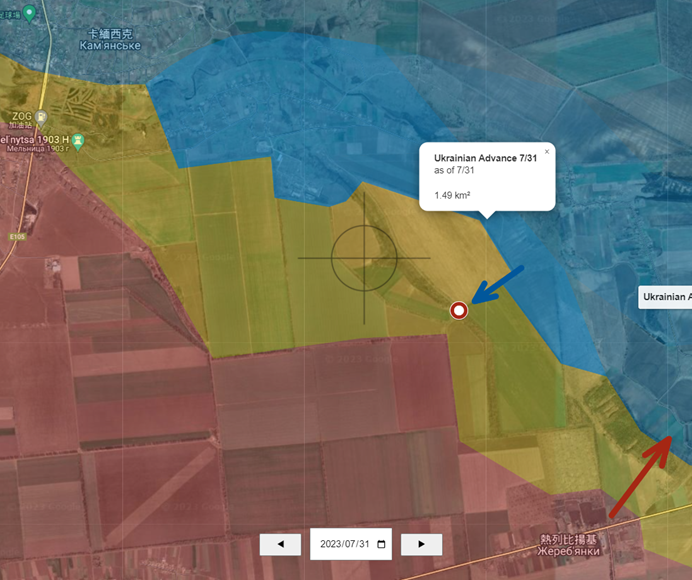Select the Kam'yans'ke town label
Screen dimensions: 692x580
tap(110, 40)
